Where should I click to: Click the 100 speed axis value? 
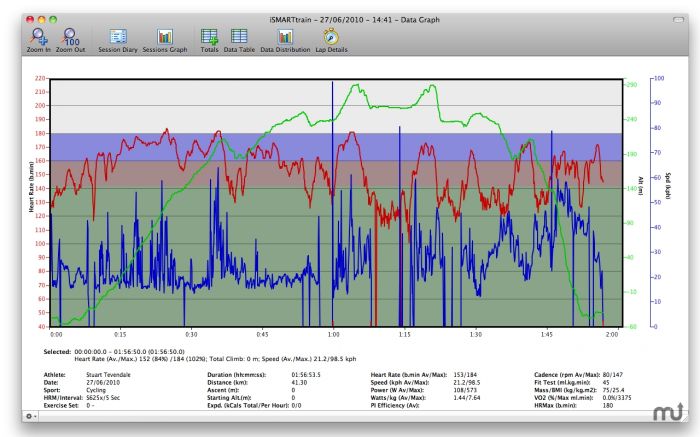[659, 78]
